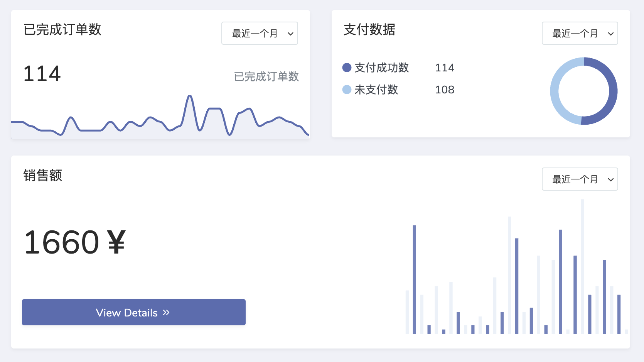Click the dark blue 支付成功数 legend dot

(x=347, y=68)
